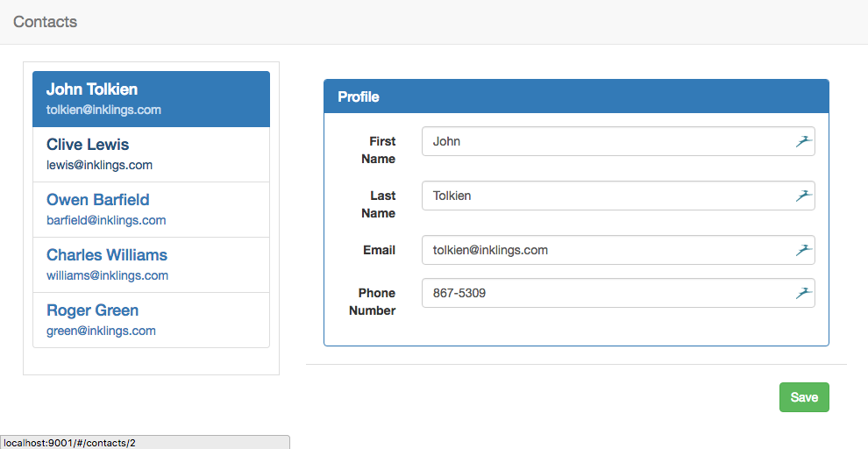Select John Tolkien contact

151,99
